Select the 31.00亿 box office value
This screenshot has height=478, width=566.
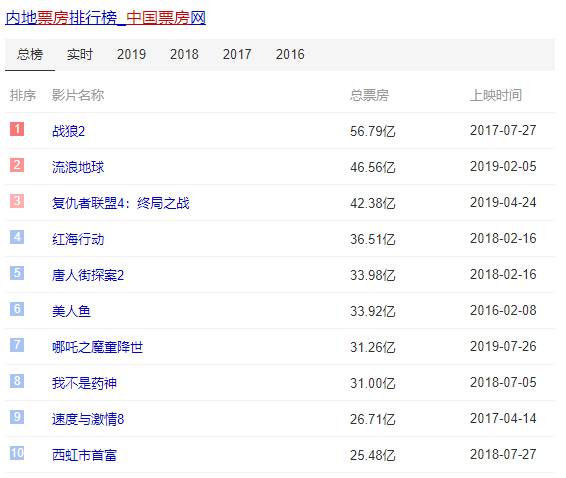pos(373,383)
